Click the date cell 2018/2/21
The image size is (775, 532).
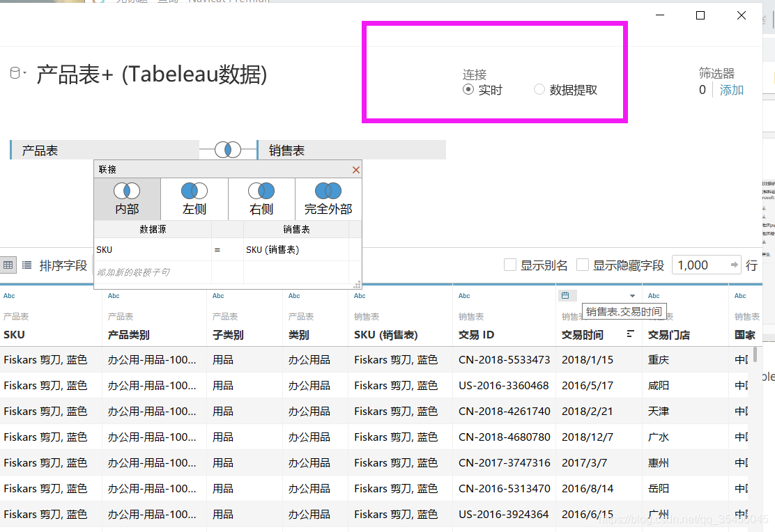pyautogui.click(x=588, y=411)
